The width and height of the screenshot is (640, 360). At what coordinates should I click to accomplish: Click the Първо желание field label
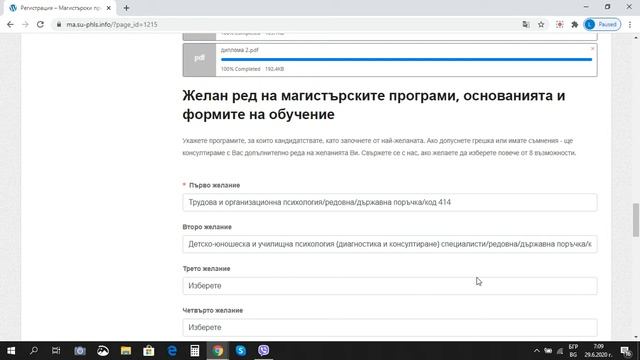(x=214, y=185)
